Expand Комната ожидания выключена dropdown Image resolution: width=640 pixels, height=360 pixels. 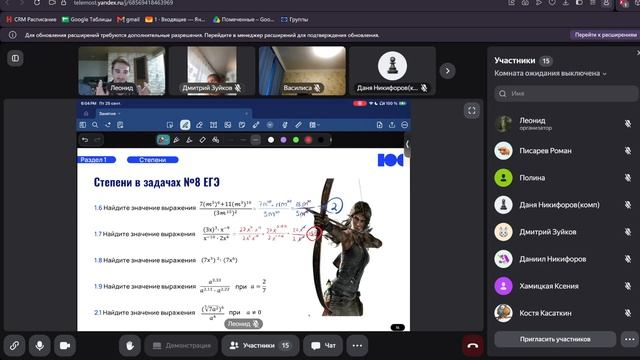point(550,73)
